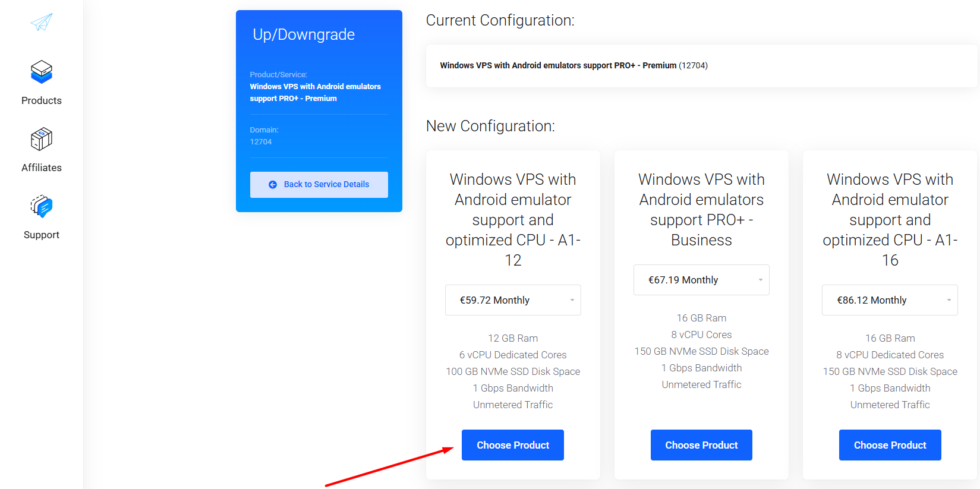The height and width of the screenshot is (489, 980).
Task: Open the Support menu label
Action: pyautogui.click(x=42, y=235)
